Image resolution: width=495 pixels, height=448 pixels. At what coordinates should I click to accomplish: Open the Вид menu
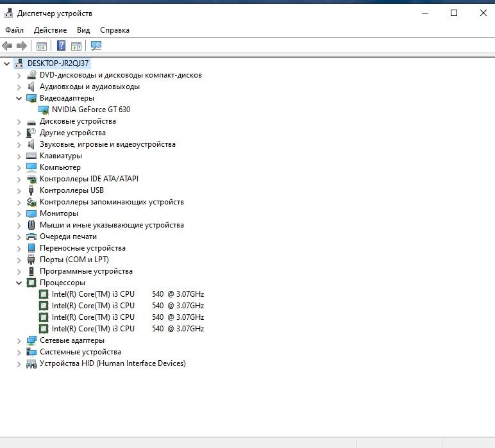tap(83, 30)
